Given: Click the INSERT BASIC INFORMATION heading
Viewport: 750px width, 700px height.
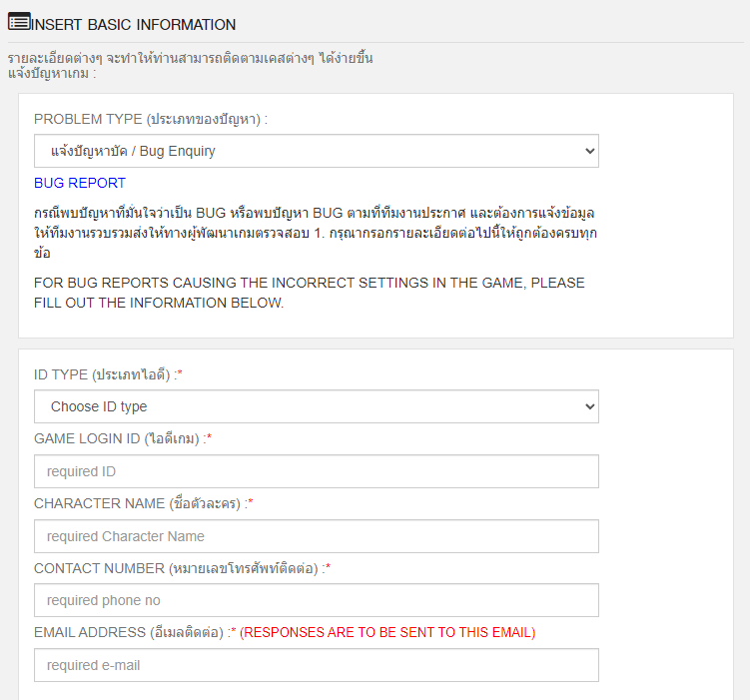Looking at the screenshot, I should 134,24.
